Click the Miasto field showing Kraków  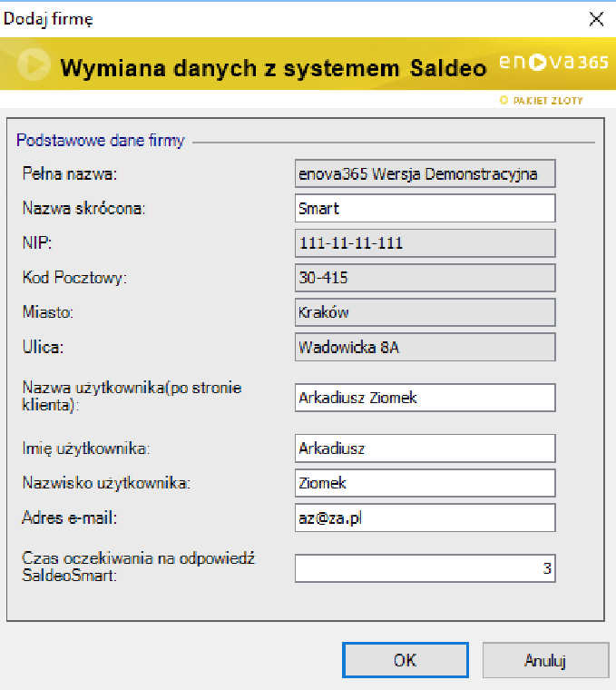pos(425,312)
